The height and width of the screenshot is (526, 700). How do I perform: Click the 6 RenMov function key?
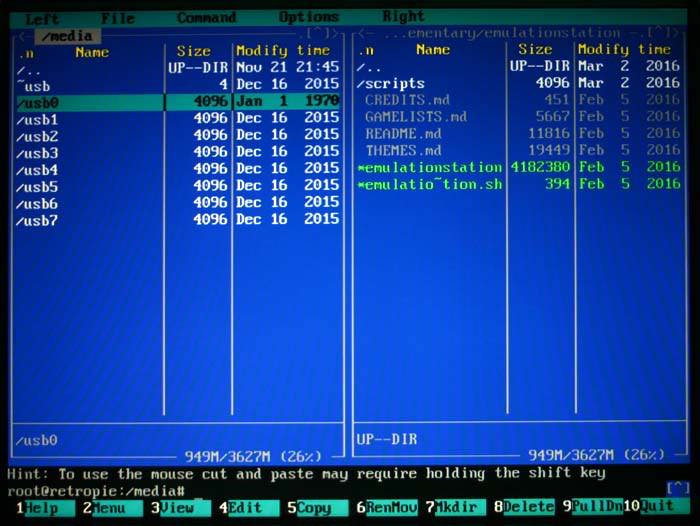point(387,507)
